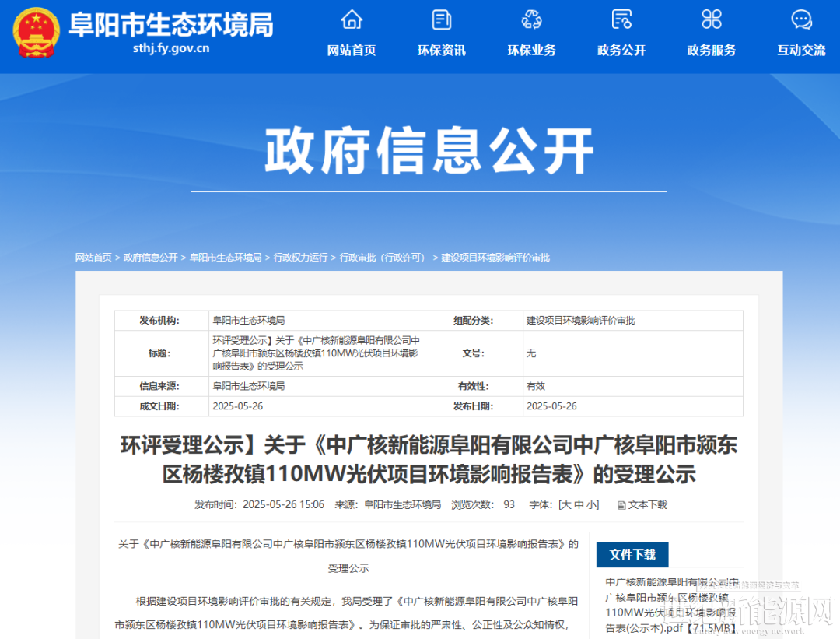
Task: Click the paragraph starting 根据建设项目环境影响评价审批
Action: pyautogui.click(x=347, y=613)
